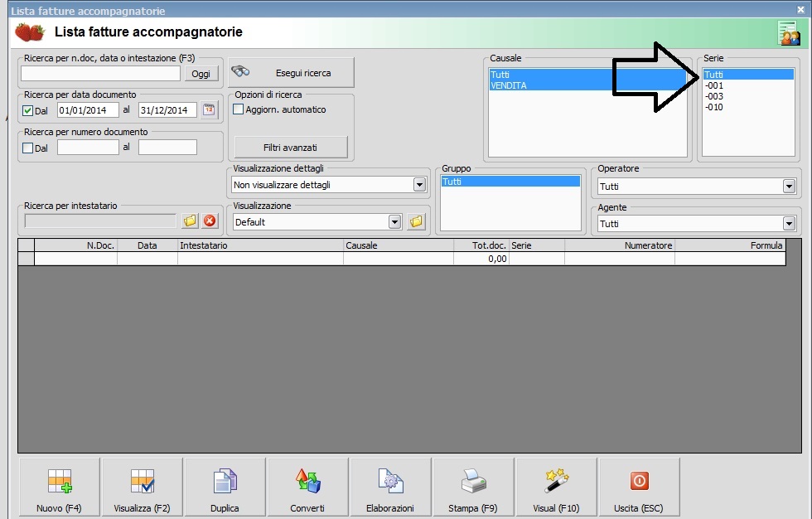Click the Duplica button
The height and width of the screenshot is (519, 812).
point(225,487)
